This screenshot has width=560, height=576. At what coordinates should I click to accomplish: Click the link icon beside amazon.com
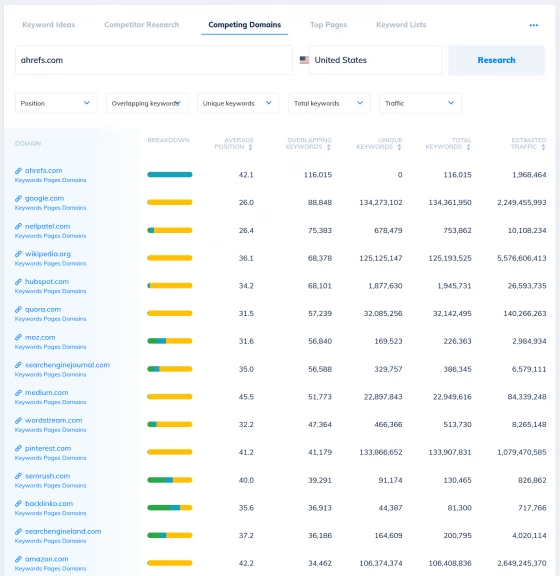coord(18,559)
